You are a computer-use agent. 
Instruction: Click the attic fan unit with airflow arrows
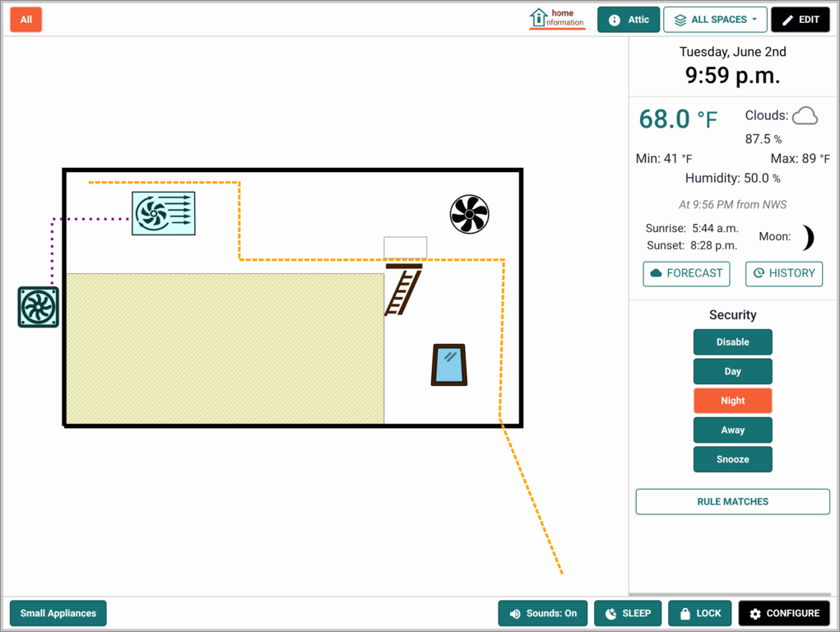pos(164,213)
